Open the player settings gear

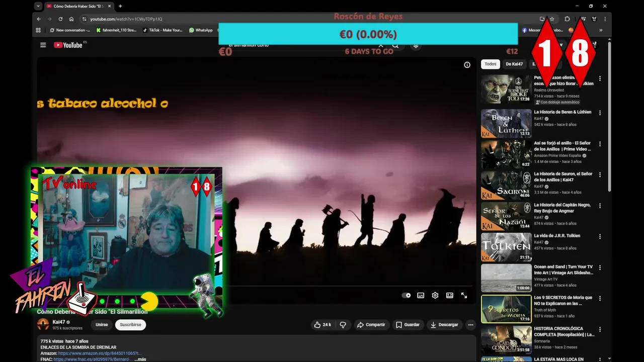click(x=435, y=296)
